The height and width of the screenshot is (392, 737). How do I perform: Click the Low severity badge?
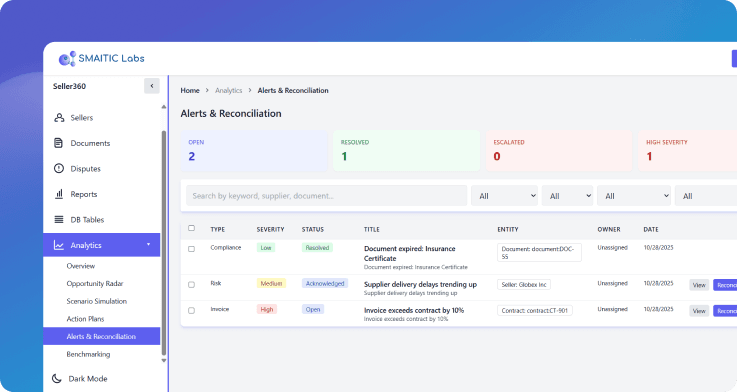point(266,248)
